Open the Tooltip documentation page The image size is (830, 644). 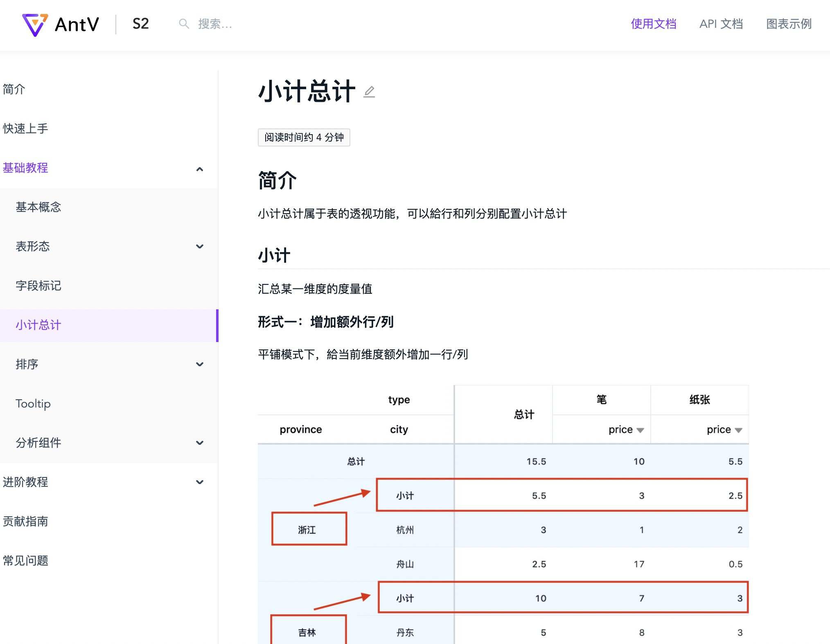point(33,404)
